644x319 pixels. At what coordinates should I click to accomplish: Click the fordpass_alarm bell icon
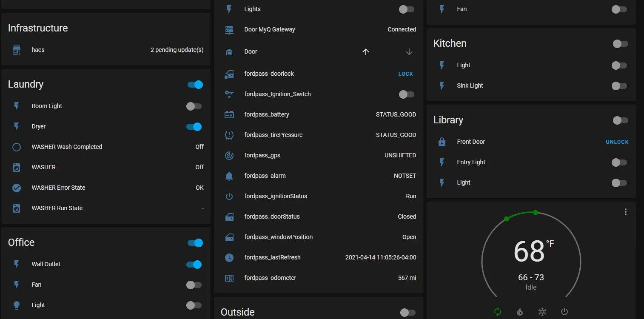coord(229,176)
